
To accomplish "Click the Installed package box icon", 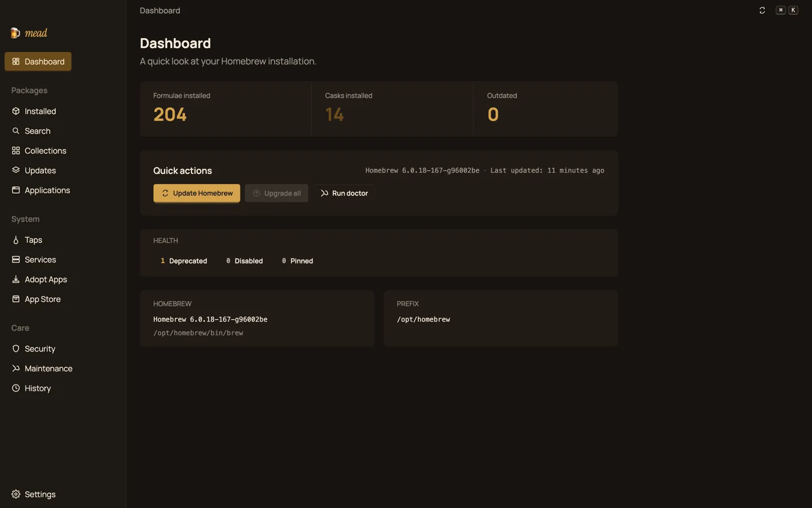I will 16,111.
